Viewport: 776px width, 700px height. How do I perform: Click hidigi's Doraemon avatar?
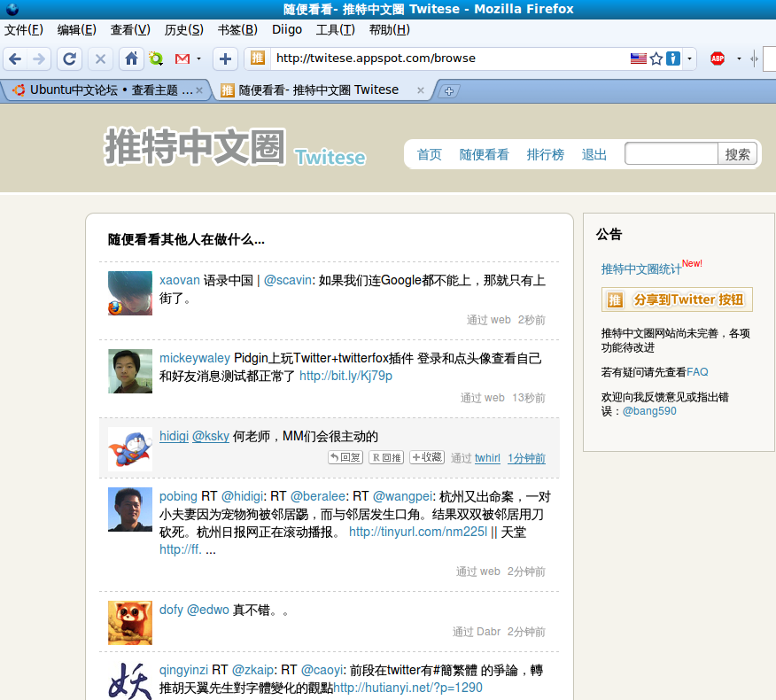tap(130, 449)
